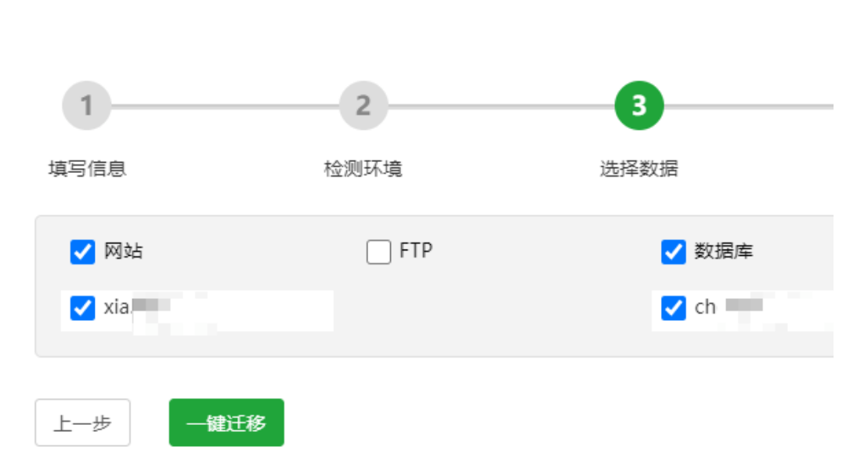Screen dimensions: 868x468
Task: Click the 数据库 label text
Action: click(x=723, y=252)
